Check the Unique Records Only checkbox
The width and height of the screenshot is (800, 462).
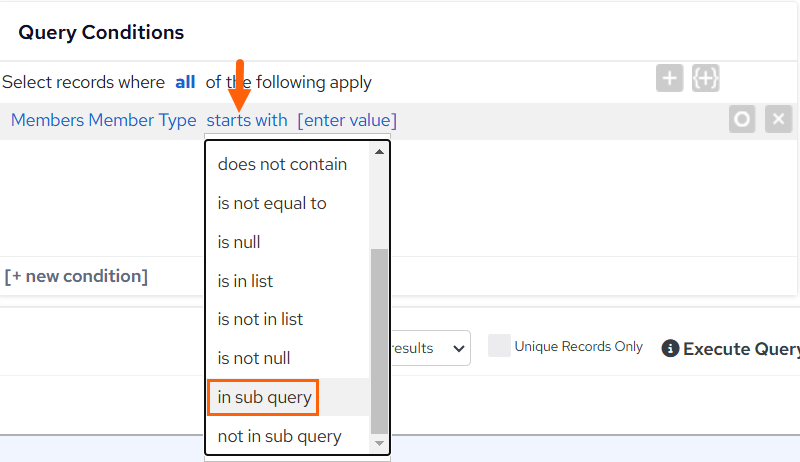499,346
